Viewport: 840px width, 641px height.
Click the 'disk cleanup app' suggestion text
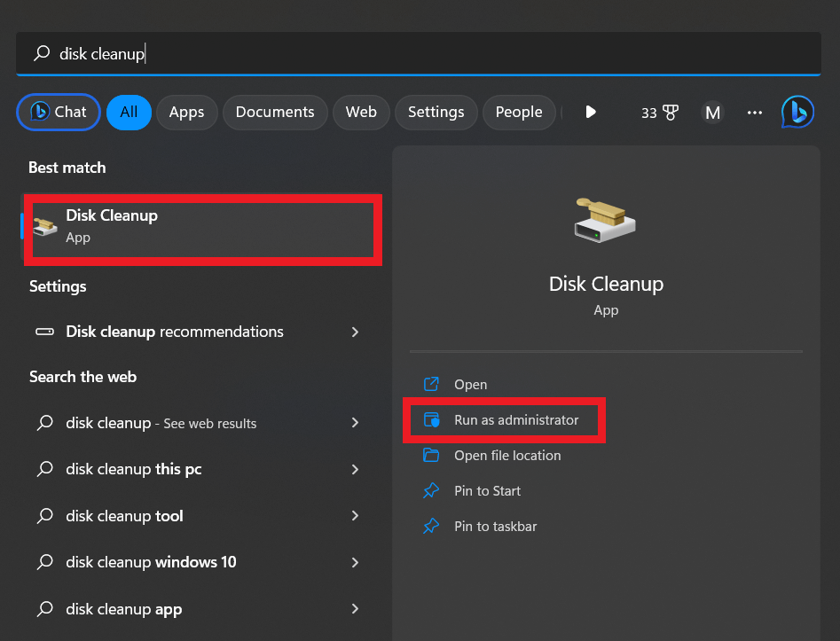[124, 609]
